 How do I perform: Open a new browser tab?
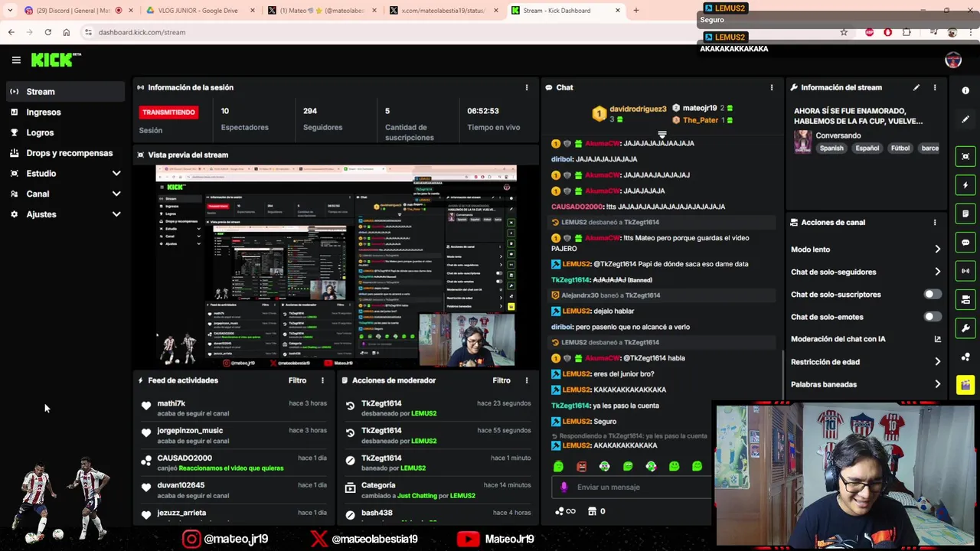635,11
